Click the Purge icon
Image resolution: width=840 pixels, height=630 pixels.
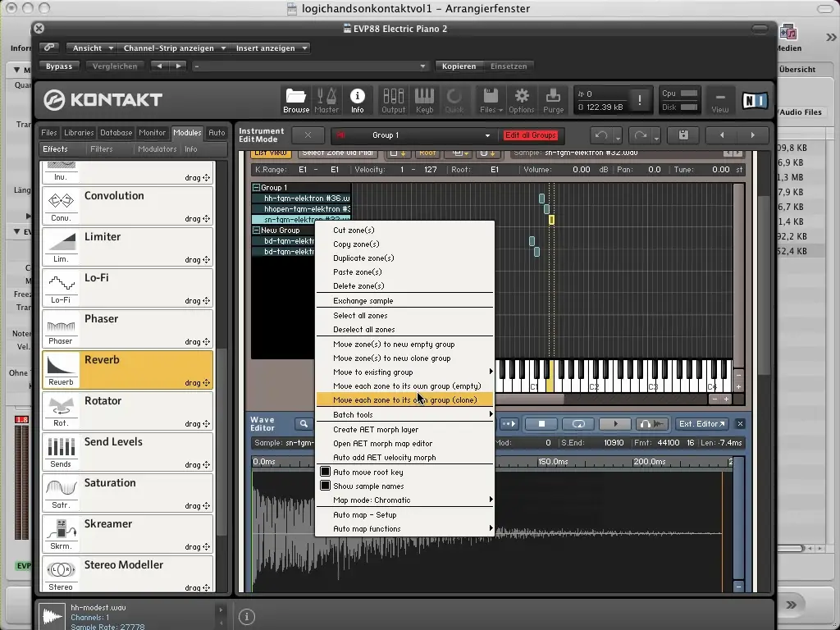tap(553, 100)
